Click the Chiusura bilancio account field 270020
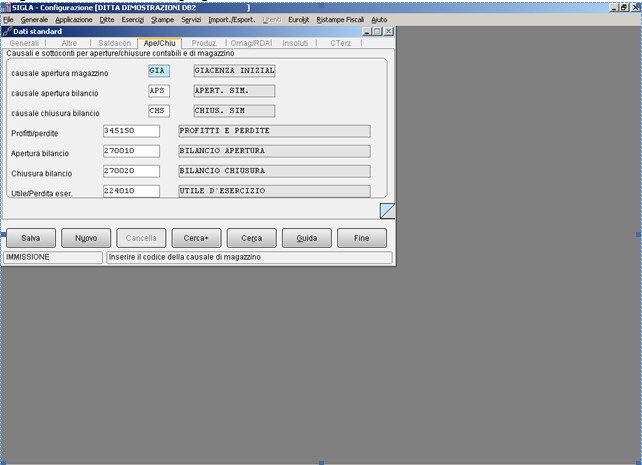Image resolution: width=642 pixels, height=465 pixels. tap(131, 171)
